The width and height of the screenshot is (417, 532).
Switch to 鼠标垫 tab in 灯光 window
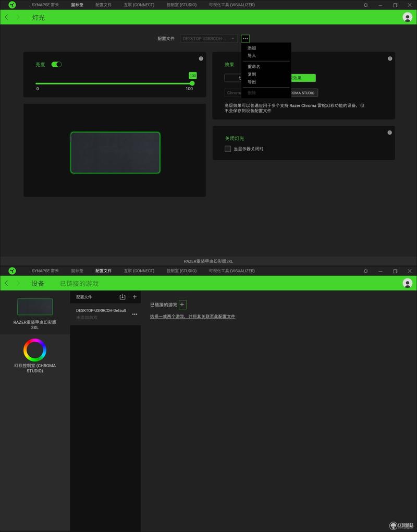tap(77, 5)
